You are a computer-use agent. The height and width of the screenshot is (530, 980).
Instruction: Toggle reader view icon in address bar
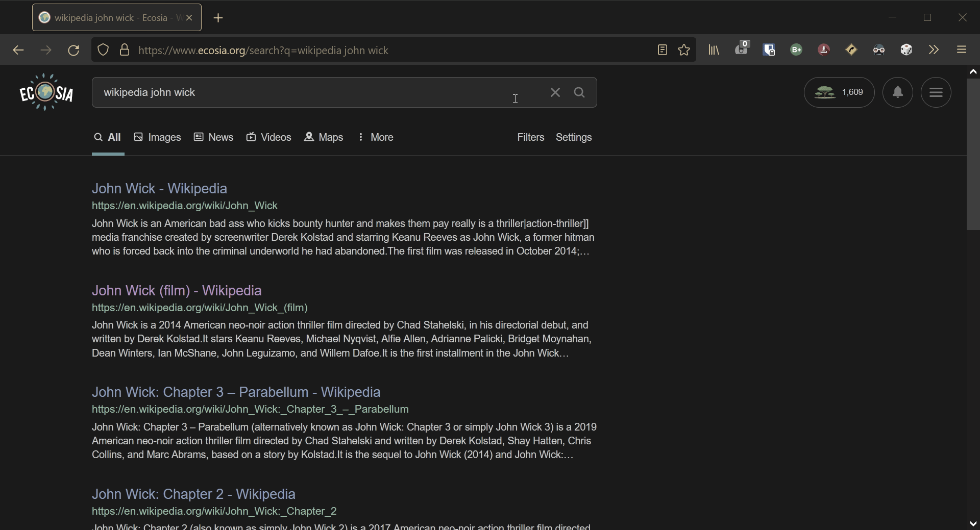(662, 50)
